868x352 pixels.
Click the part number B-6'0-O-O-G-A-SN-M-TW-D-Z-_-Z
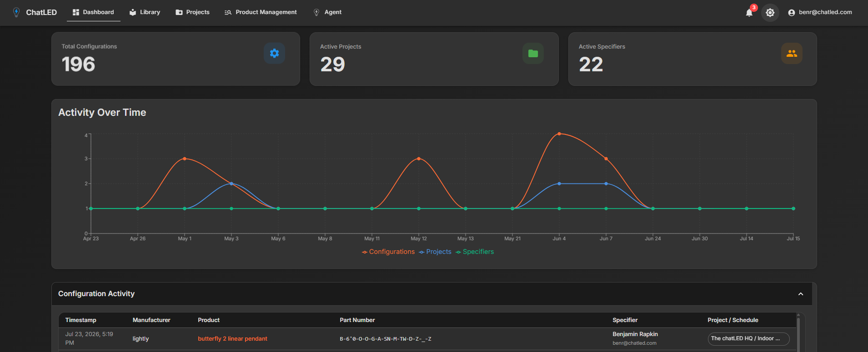pos(386,339)
